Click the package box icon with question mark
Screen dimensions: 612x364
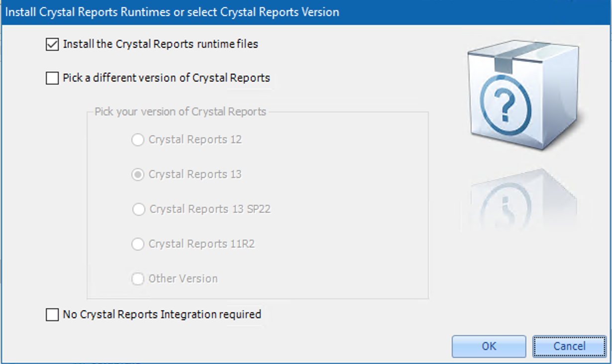[523, 94]
